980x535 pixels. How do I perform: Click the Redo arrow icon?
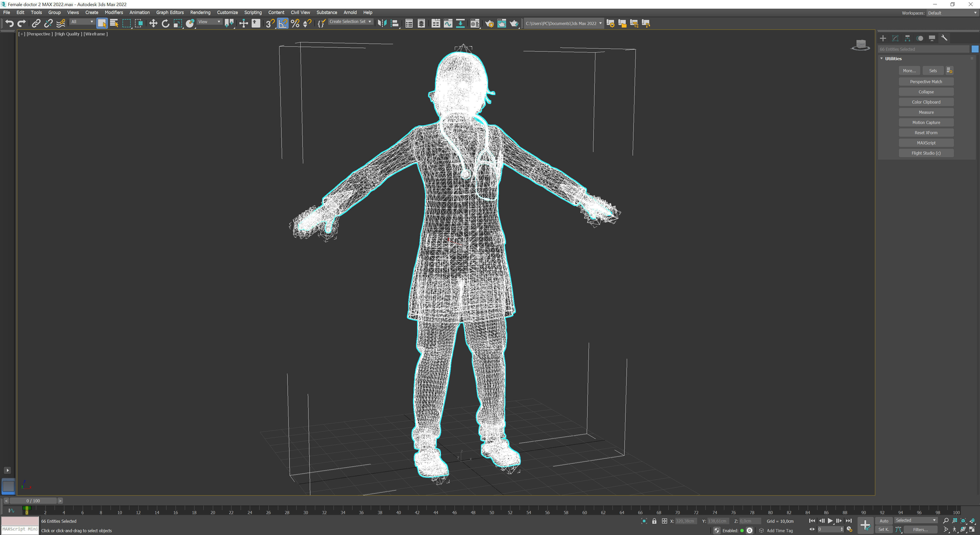click(22, 23)
